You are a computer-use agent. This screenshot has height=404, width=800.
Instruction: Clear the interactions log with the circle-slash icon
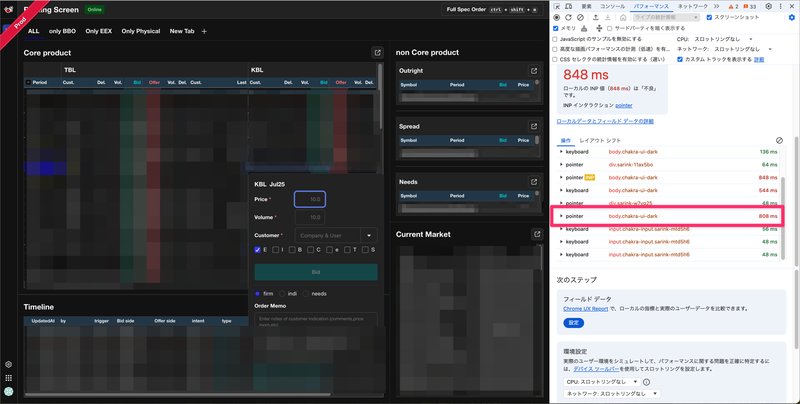point(779,140)
